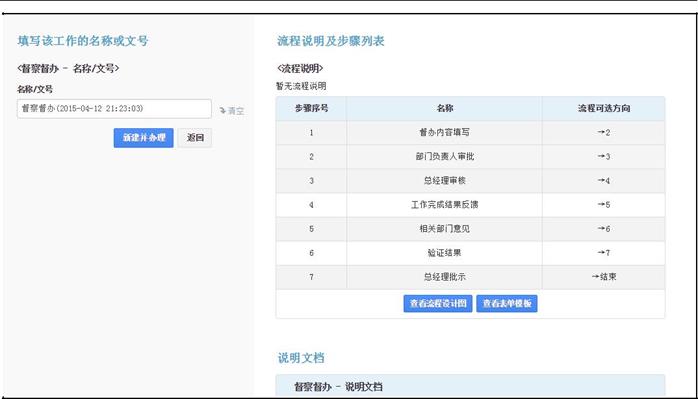This screenshot has height=399, width=698.
Task: Click the →2 flow direction cell
Action: (604, 133)
